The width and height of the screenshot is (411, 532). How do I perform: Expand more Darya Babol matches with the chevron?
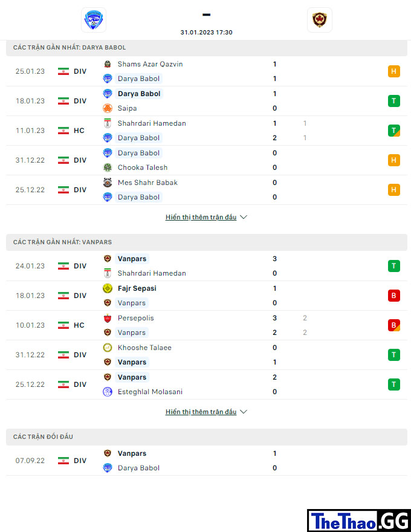[x=244, y=217]
